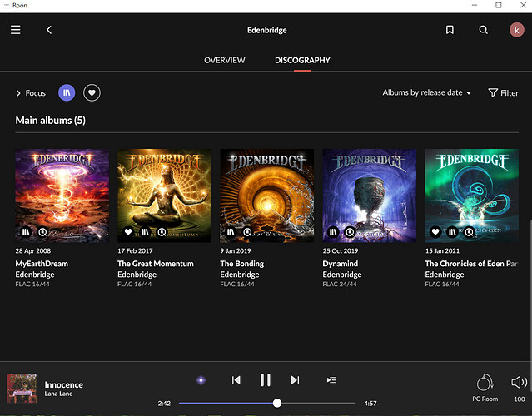
Task: Click the playback seek bar handle
Action: 277,404
